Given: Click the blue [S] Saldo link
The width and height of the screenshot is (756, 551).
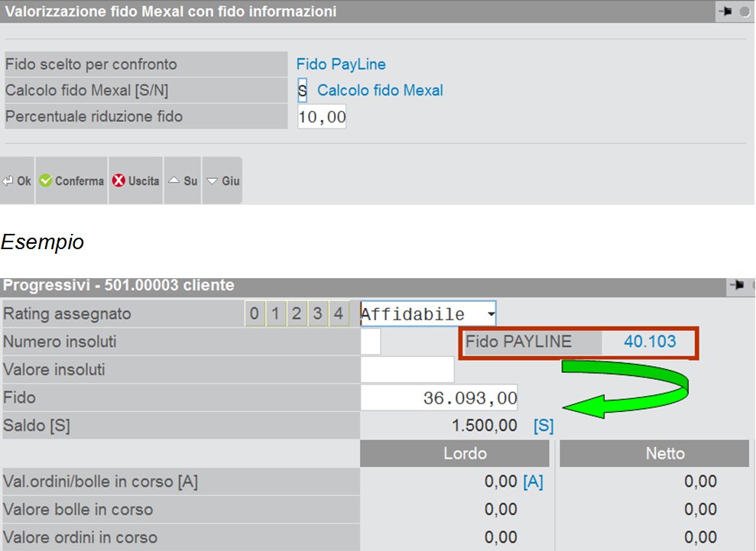Looking at the screenshot, I should (x=543, y=426).
